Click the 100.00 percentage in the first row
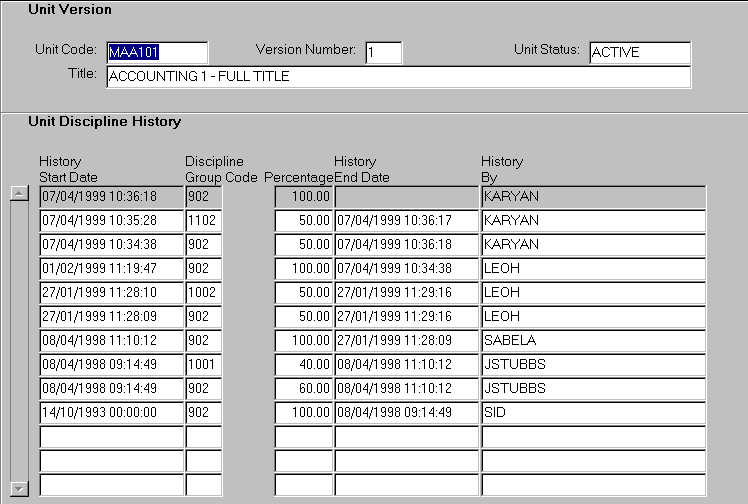Viewport: 748px width, 504px height. [x=303, y=197]
